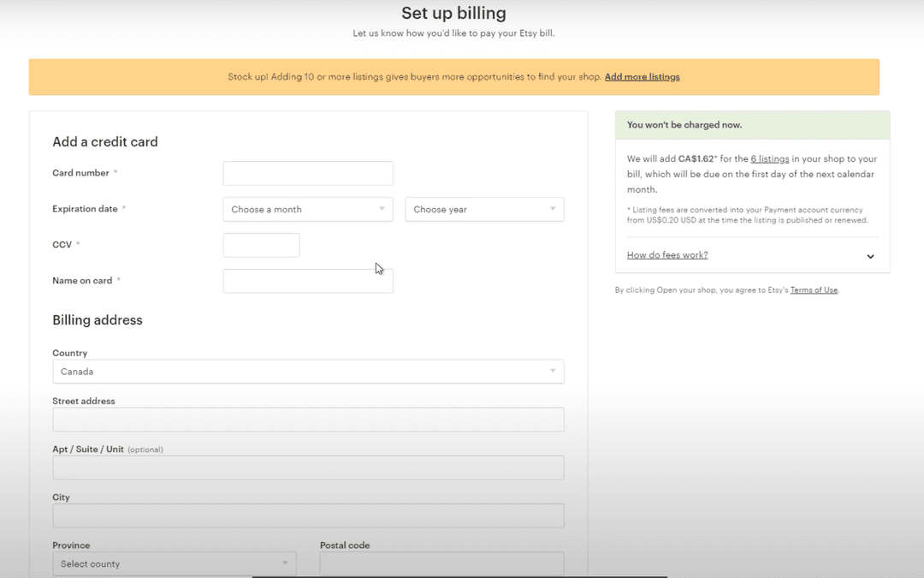Viewport: 924px width, 578px height.
Task: Click the Expiration date label text
Action: tap(85, 209)
